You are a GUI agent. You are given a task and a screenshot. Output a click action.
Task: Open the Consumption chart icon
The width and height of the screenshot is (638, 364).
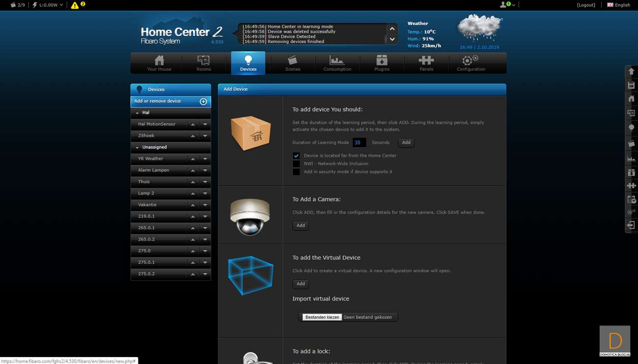pyautogui.click(x=337, y=61)
